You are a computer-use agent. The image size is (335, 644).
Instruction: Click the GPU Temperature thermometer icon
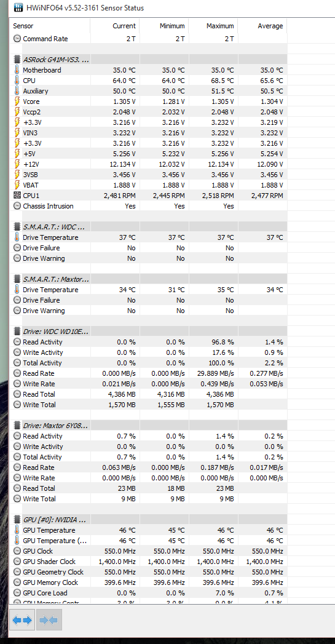click(17, 530)
